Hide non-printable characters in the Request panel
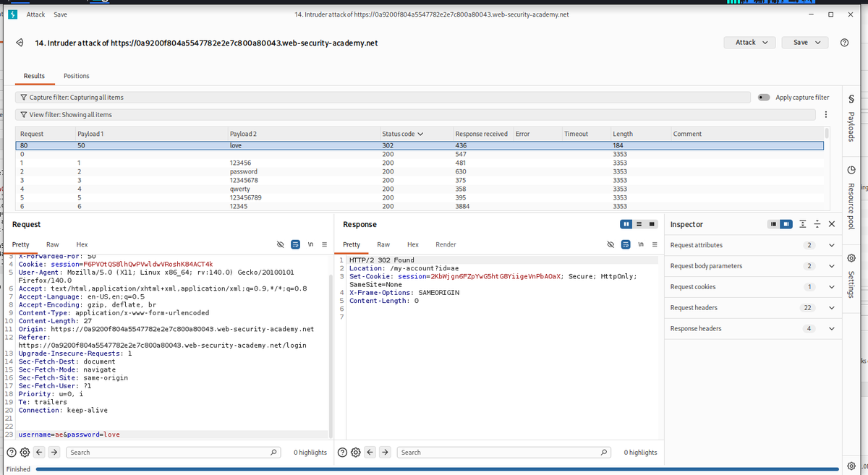 (280, 244)
